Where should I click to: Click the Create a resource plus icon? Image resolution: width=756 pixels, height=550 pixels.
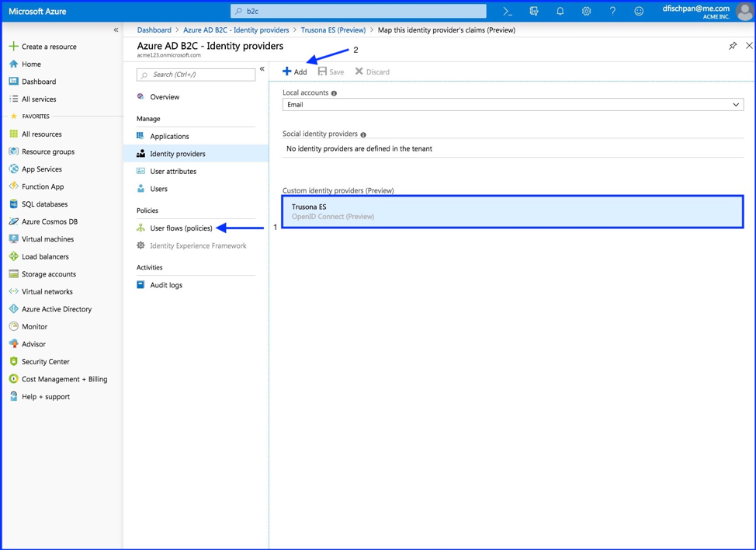tap(13, 47)
